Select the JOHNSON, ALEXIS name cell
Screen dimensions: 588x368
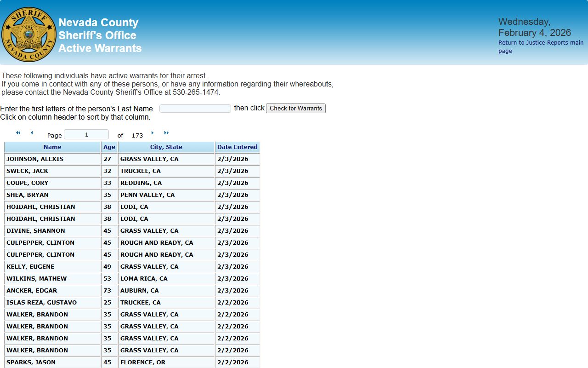[x=52, y=159]
